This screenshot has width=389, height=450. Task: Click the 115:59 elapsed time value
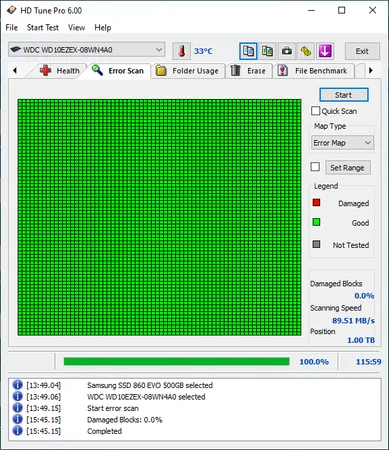pyautogui.click(x=368, y=362)
